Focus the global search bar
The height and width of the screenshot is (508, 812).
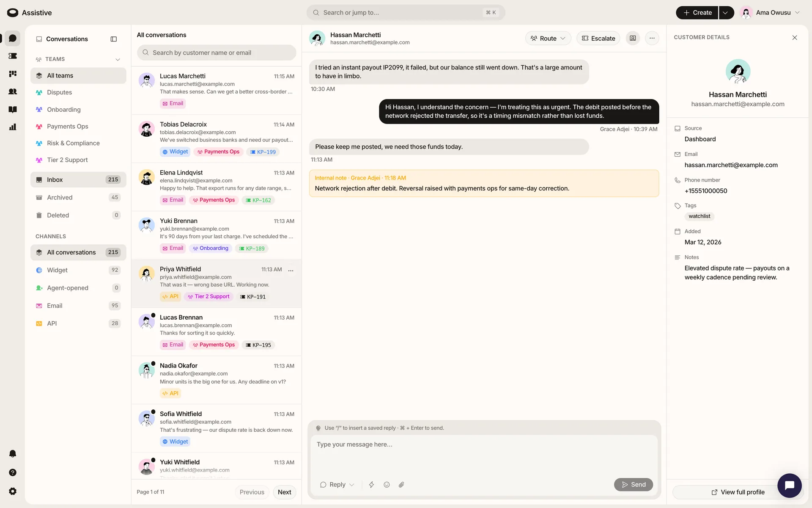pos(406,13)
